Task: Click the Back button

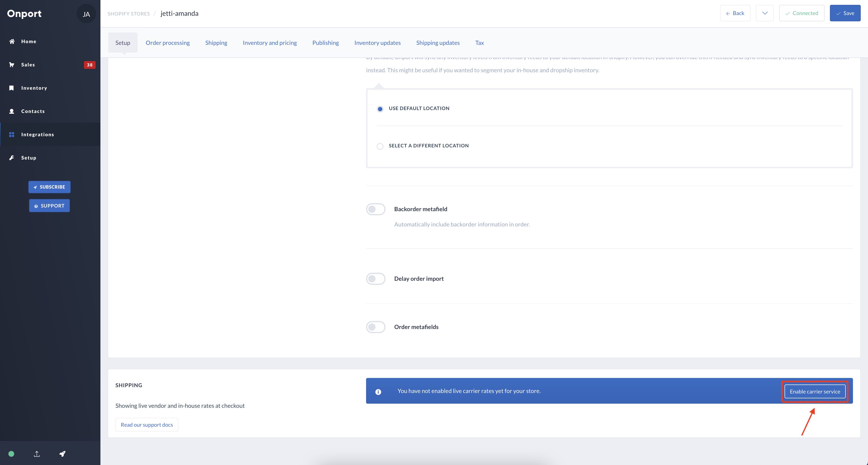Action: [x=735, y=13]
